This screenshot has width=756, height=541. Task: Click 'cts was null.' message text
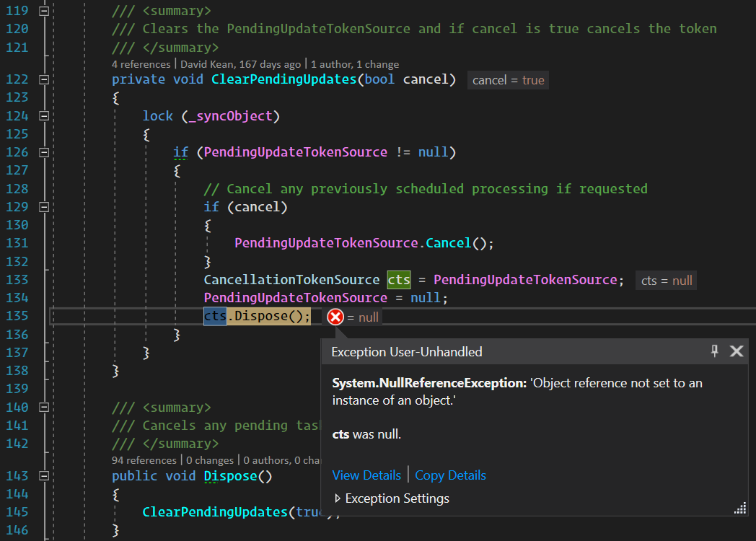coord(366,434)
